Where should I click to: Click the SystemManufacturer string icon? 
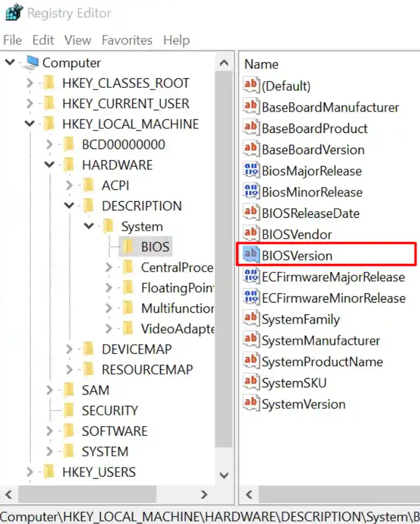point(252,341)
